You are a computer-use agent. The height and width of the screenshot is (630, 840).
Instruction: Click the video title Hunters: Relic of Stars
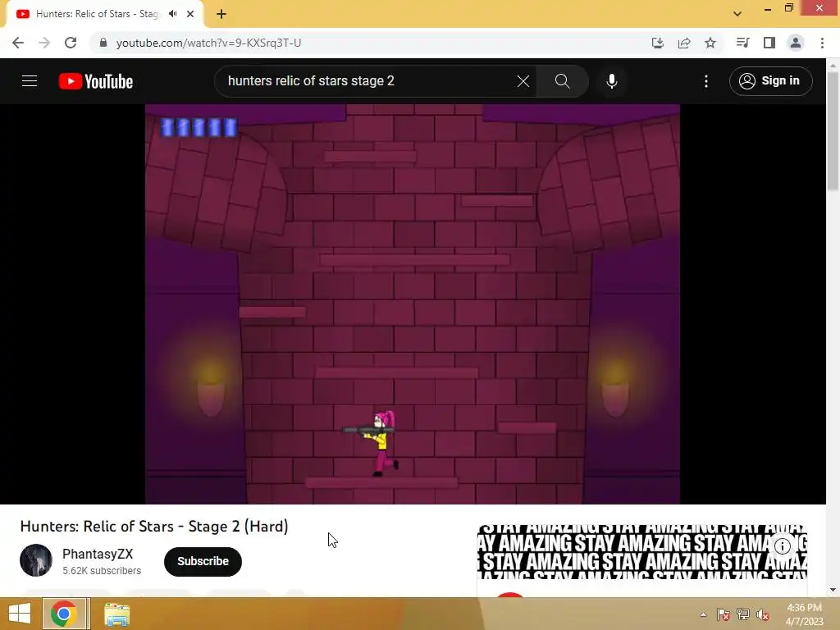[154, 527]
